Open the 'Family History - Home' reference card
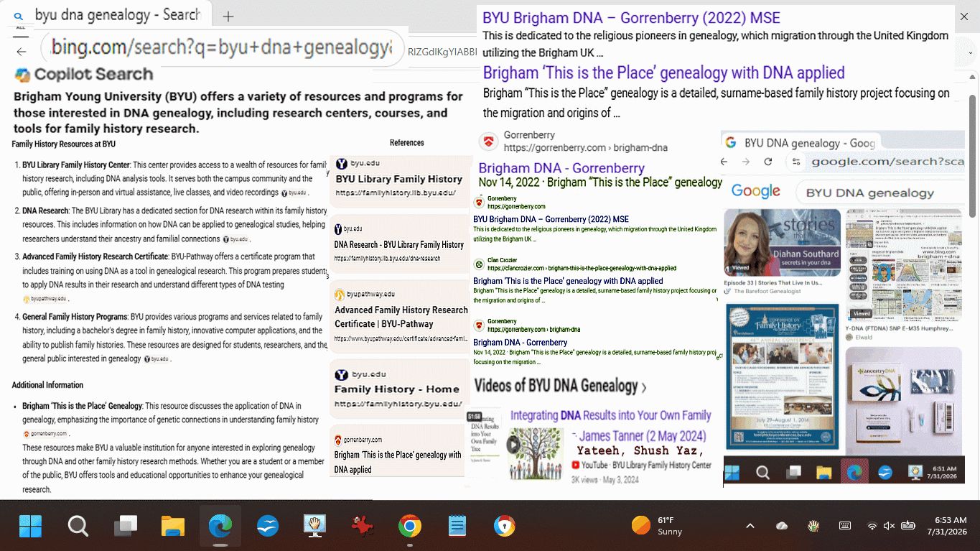This screenshot has height=551, width=980. click(x=399, y=389)
